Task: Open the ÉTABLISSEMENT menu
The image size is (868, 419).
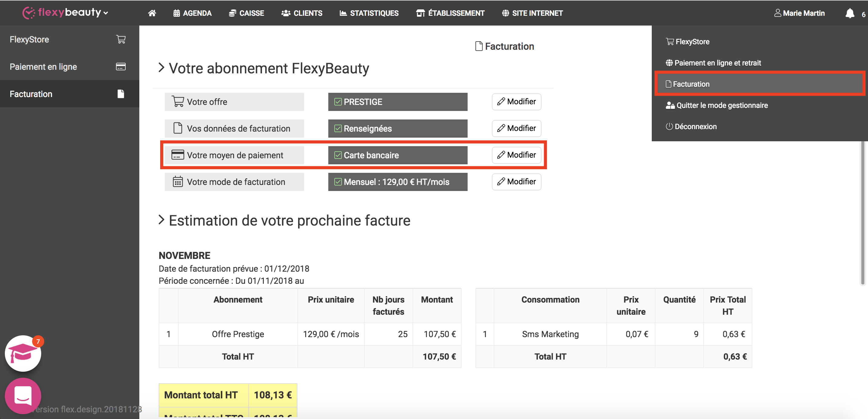Action: (x=450, y=13)
